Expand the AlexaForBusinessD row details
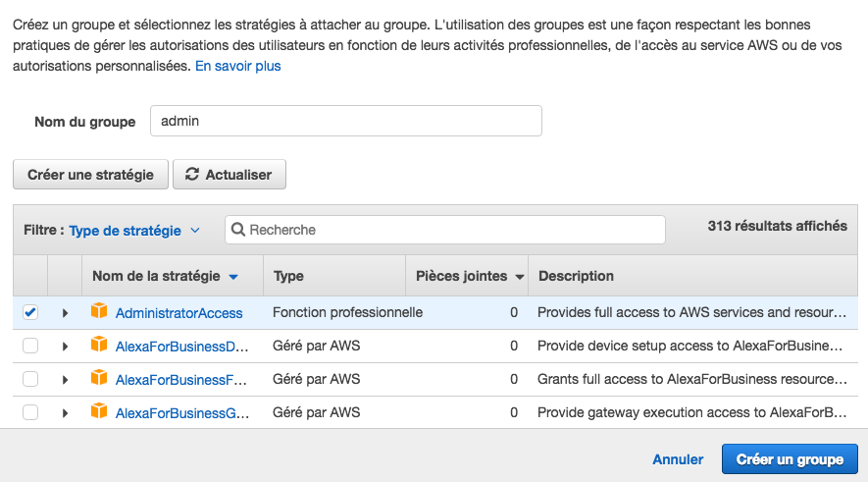Screen dimensions: 868x482 coord(65,347)
